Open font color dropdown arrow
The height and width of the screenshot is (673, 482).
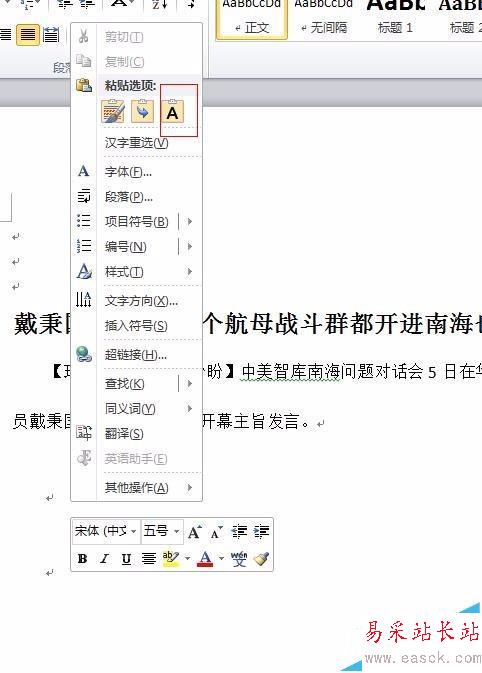[221, 558]
